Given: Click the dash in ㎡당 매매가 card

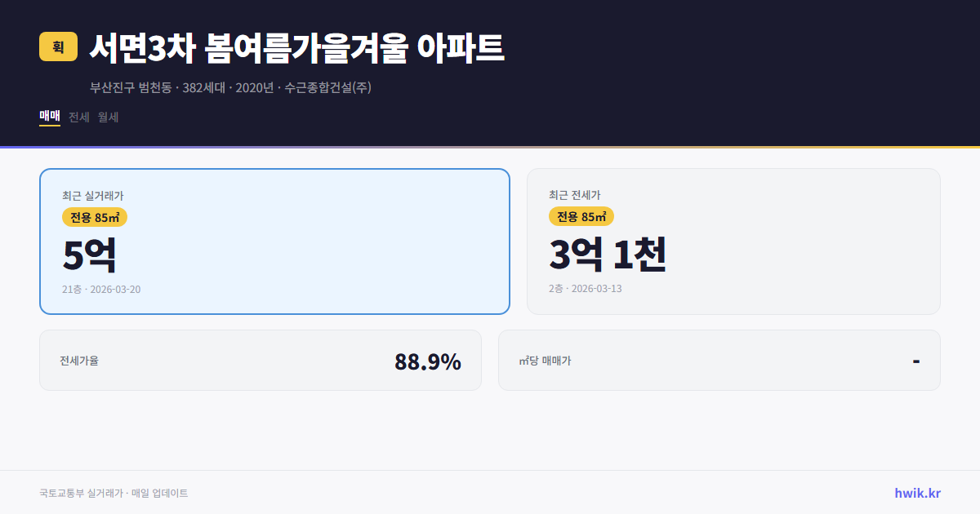Looking at the screenshot, I should pos(918,360).
